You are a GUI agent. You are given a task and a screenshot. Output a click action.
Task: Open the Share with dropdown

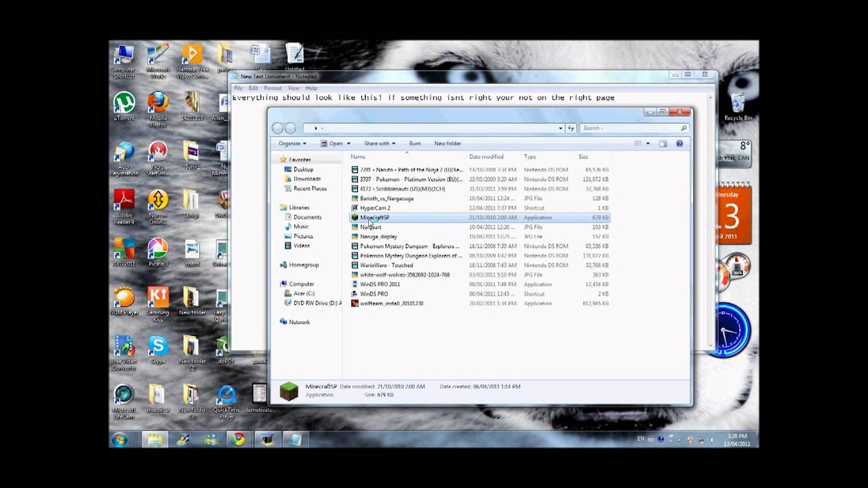point(380,144)
